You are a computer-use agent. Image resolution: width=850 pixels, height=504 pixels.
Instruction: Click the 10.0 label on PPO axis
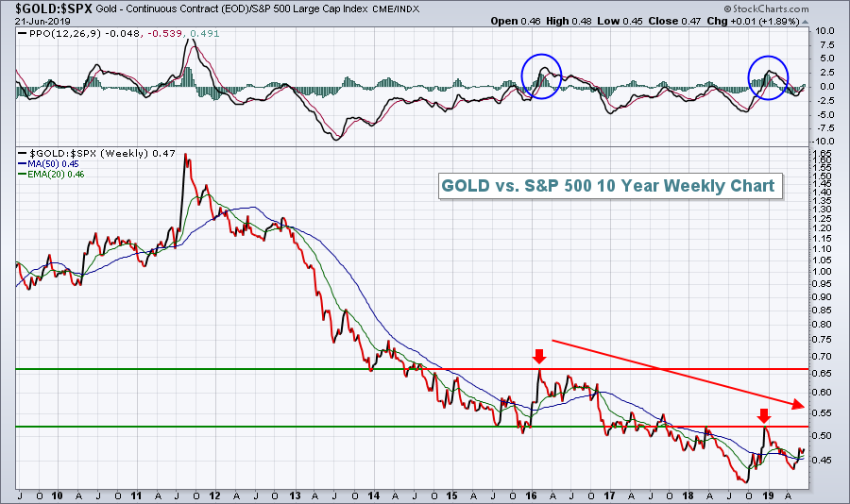[x=824, y=31]
